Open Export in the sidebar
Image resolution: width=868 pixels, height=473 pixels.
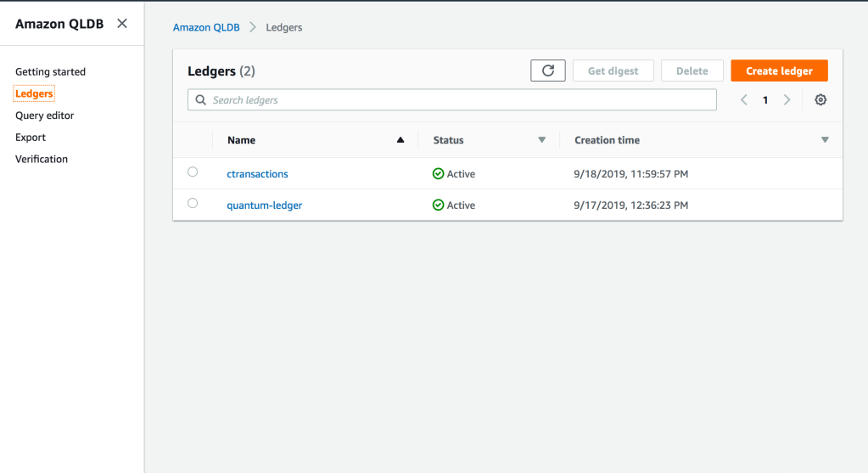(31, 138)
